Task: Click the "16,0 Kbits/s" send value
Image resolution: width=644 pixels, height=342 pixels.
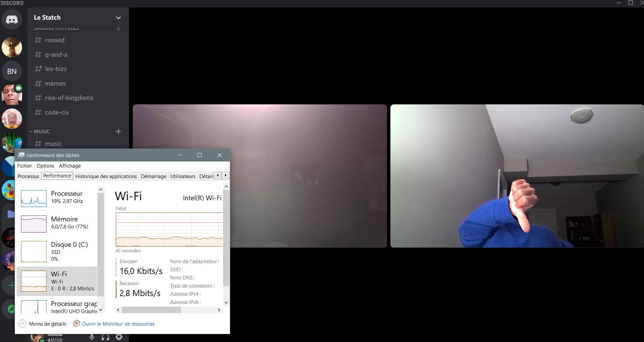Action: [141, 271]
